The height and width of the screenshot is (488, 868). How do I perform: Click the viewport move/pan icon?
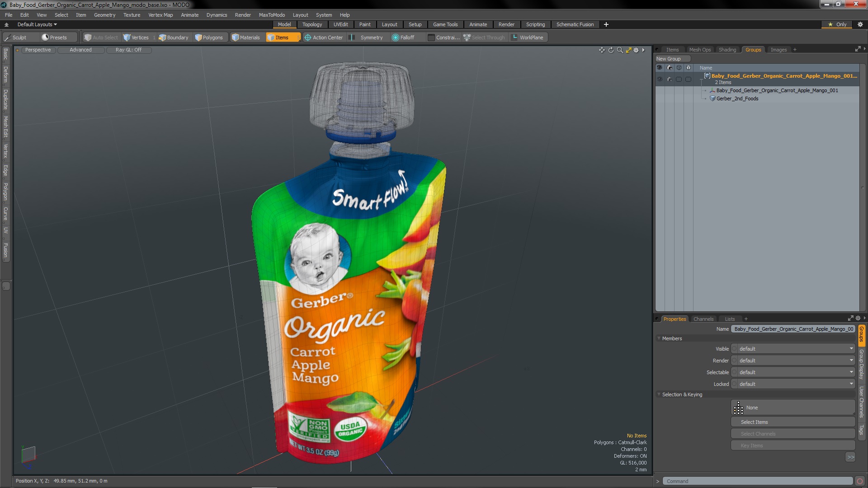coord(602,50)
